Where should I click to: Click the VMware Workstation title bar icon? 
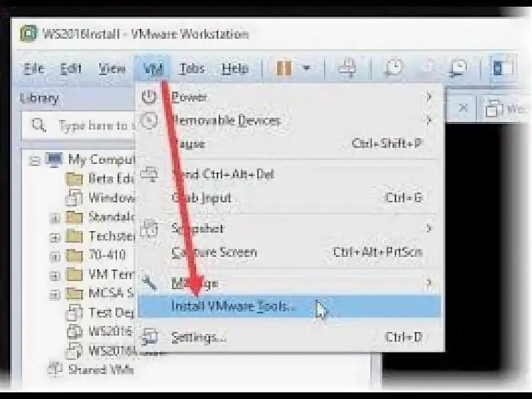click(29, 34)
